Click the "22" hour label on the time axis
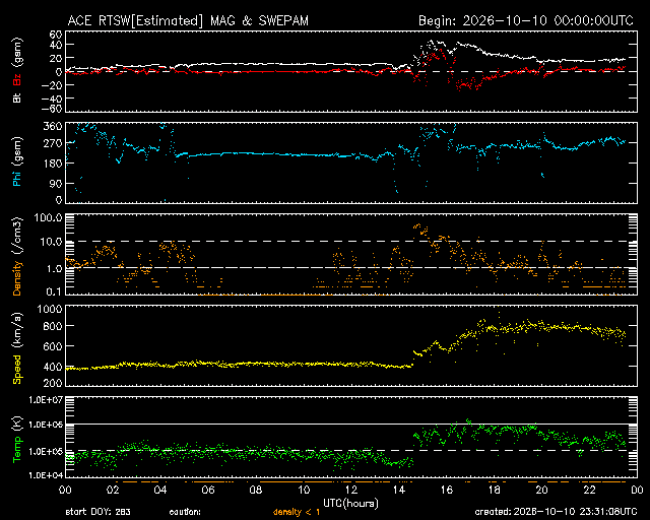This screenshot has width=650, height=520. coord(590,490)
